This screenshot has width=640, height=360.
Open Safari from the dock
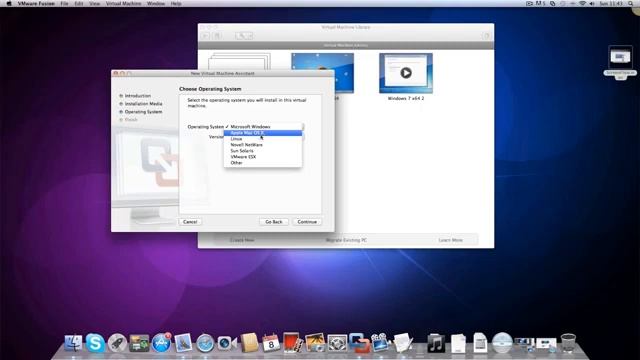pos(205,343)
